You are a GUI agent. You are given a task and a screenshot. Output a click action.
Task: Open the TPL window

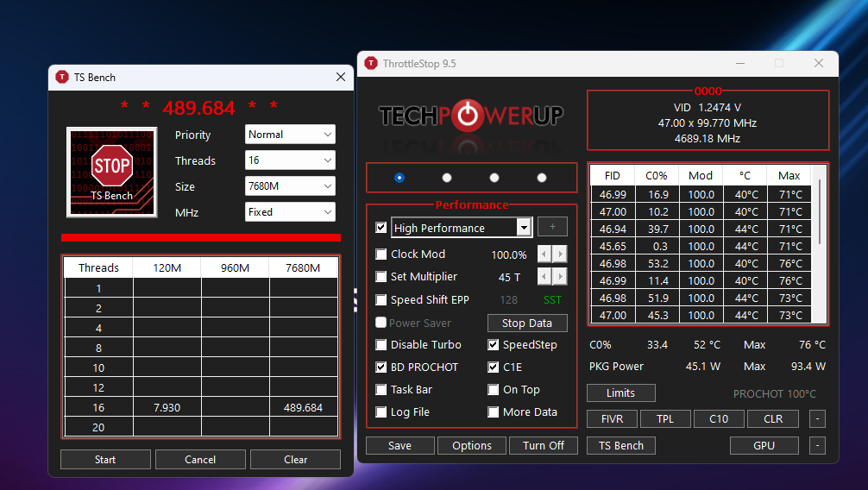pyautogui.click(x=665, y=419)
